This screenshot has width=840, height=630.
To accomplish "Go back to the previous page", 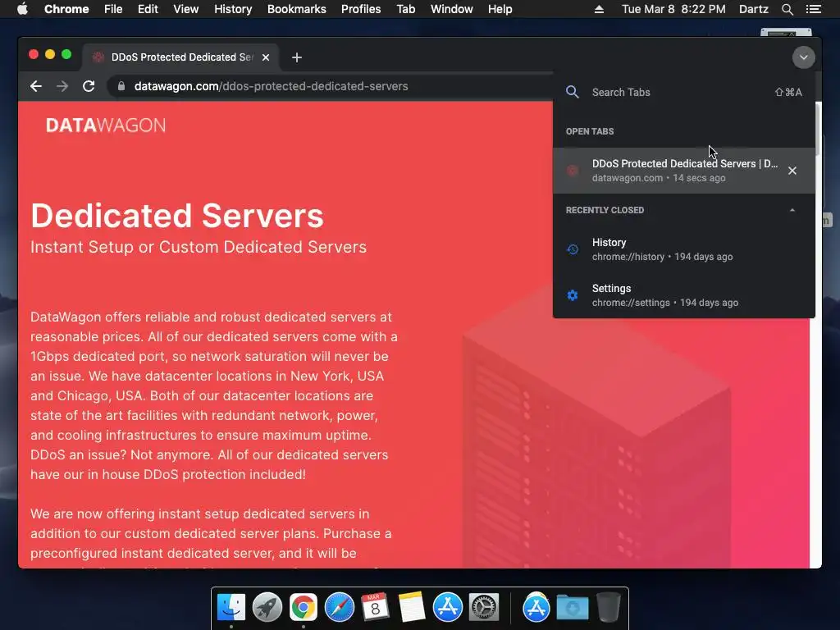I will click(36, 86).
